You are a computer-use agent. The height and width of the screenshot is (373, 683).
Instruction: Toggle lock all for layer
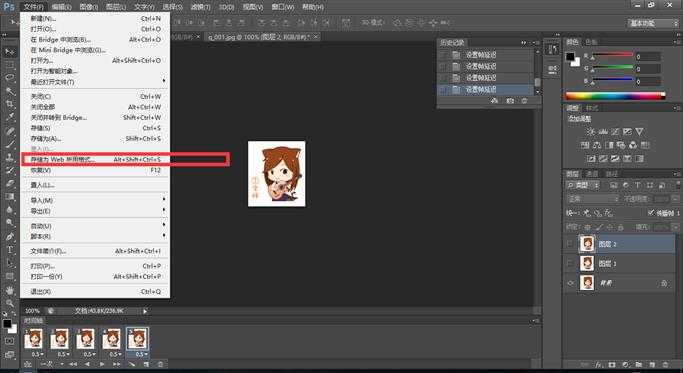[x=621, y=227]
